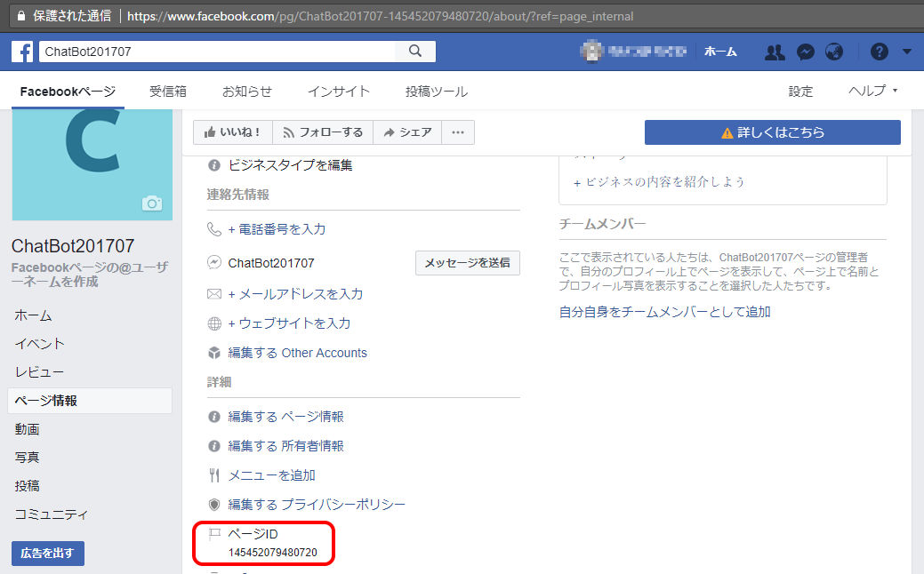Click ビジネスタイプを編集 link
The image size is (924, 574).
coord(290,165)
